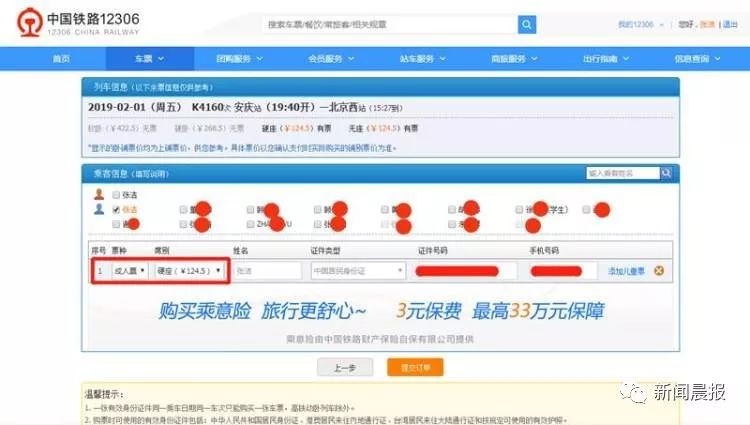The image size is (750, 425).
Task: Open the 中国居民身份证 ID type dropdown
Action: 358,271
